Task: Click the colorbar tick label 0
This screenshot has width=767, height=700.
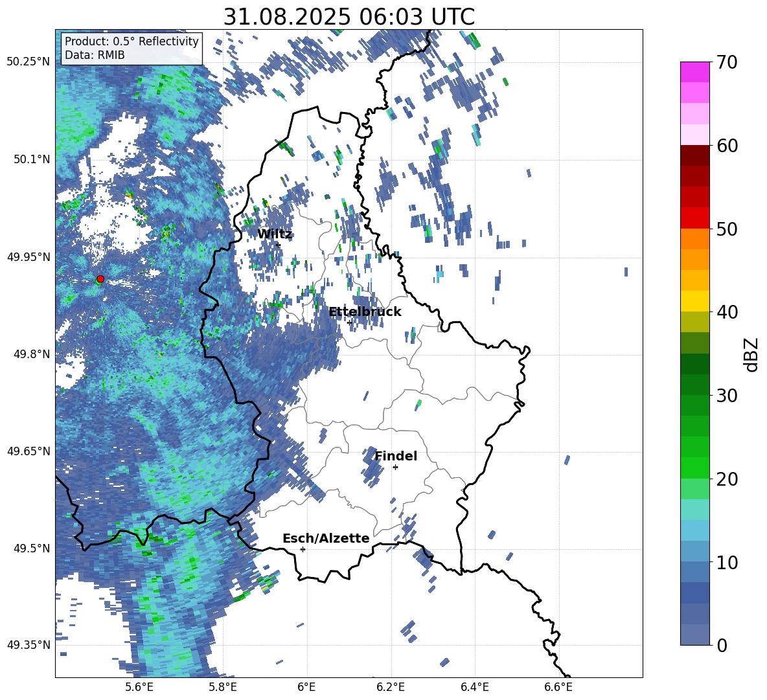Action: click(722, 646)
